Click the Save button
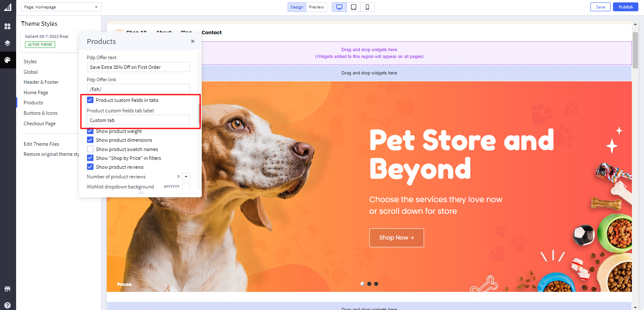Image resolution: width=644 pixels, height=310 pixels. click(601, 7)
